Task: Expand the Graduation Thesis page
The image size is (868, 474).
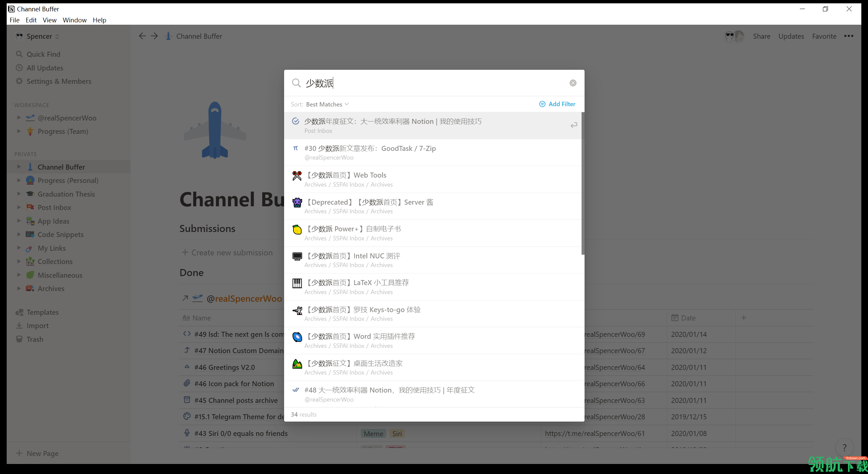Action: tap(19, 194)
